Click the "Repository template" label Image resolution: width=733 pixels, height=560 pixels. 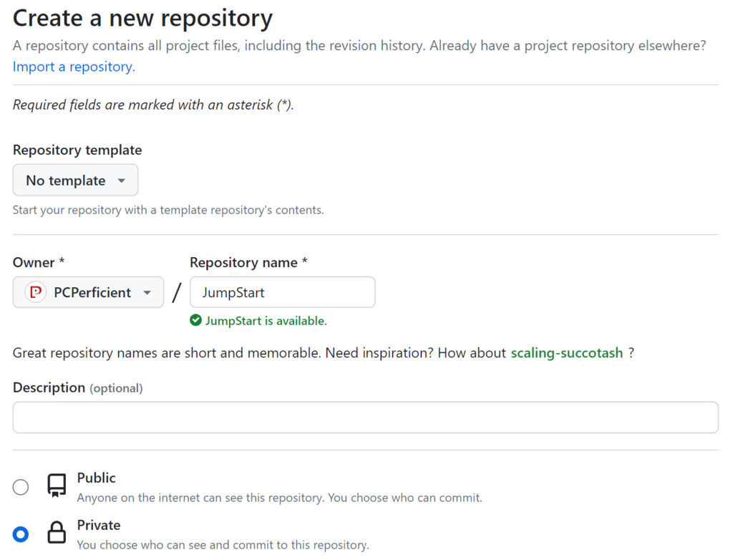77,150
